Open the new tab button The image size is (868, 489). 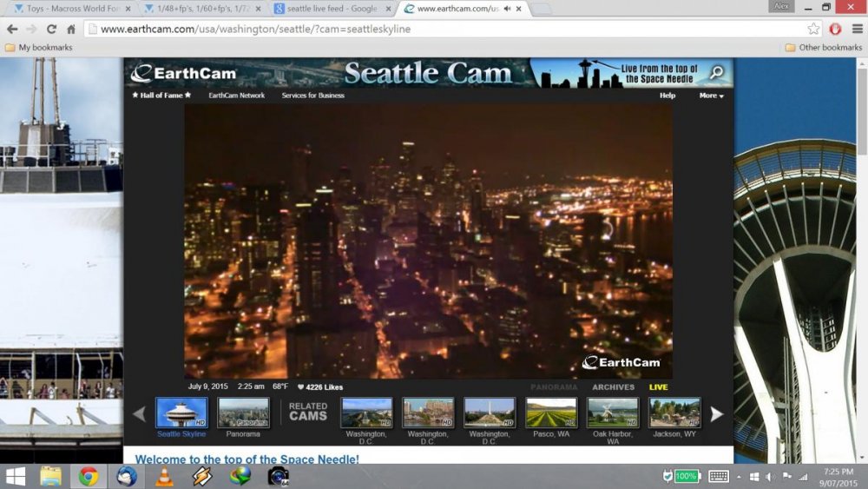(541, 9)
